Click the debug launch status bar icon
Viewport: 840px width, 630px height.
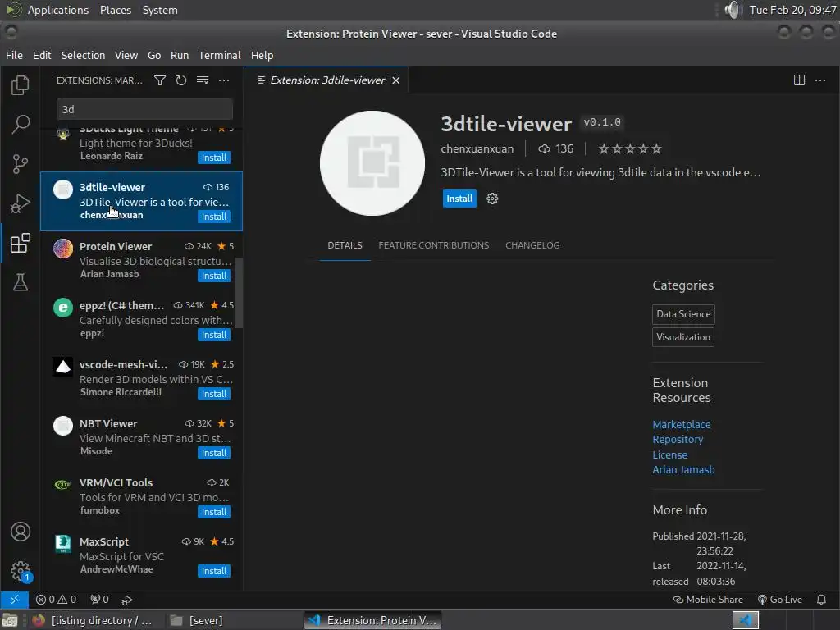[127, 600]
